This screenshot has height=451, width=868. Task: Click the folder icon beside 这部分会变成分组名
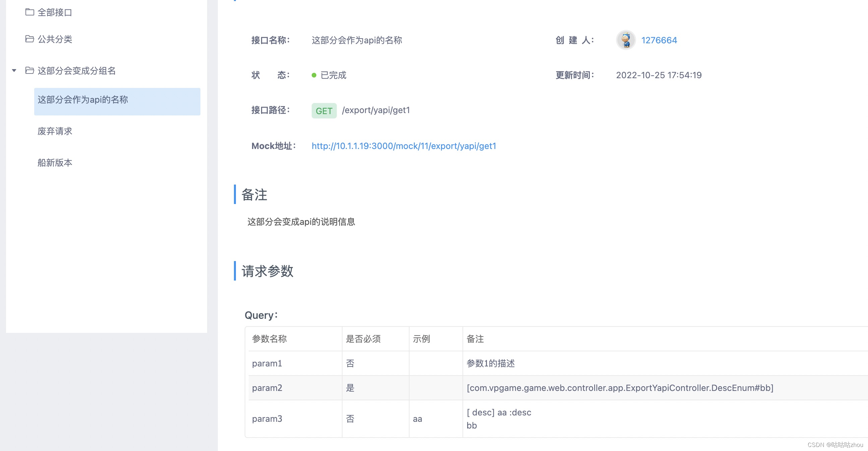[x=29, y=70]
